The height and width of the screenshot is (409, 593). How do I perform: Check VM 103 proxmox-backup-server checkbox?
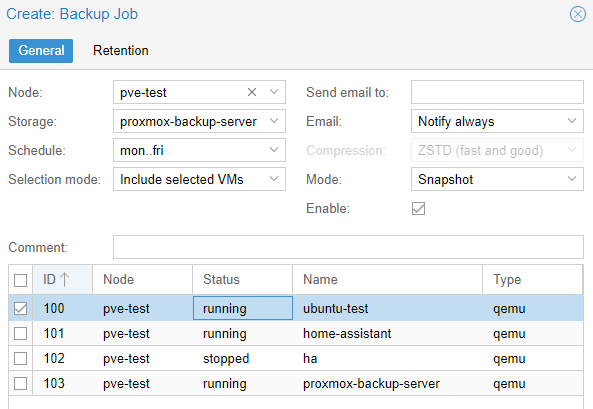(x=20, y=383)
